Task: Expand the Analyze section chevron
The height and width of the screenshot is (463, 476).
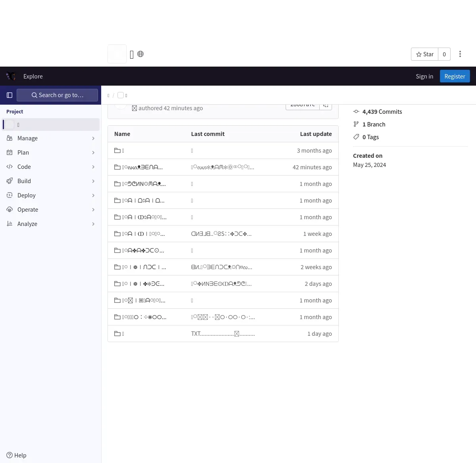Action: (x=93, y=224)
